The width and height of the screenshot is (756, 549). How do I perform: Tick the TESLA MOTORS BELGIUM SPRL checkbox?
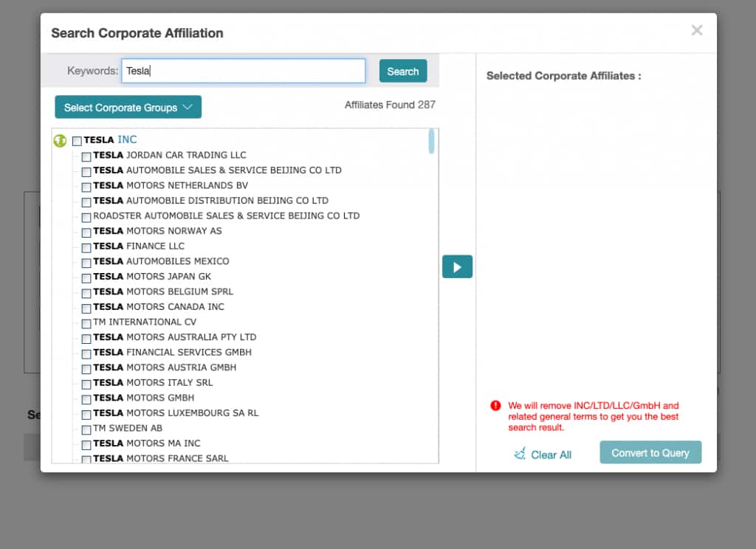86,293
